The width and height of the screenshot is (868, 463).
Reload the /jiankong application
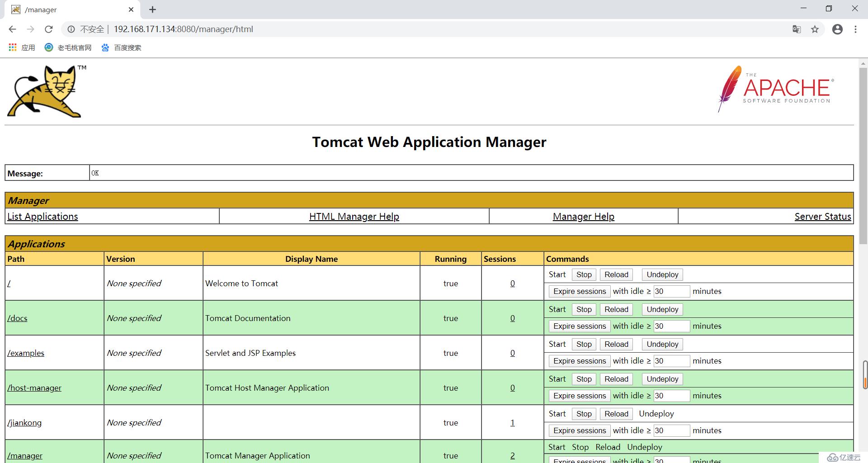(x=616, y=414)
